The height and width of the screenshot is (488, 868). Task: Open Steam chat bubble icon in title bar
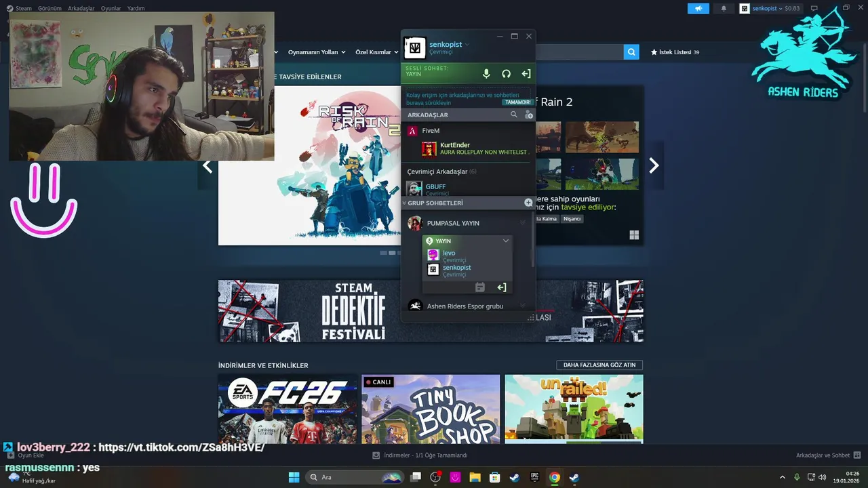[814, 8]
